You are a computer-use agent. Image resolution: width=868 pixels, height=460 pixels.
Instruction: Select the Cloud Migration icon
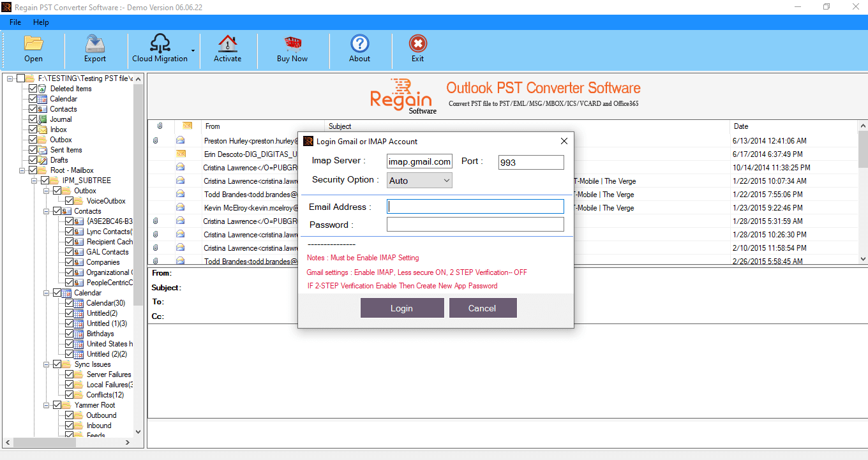[x=160, y=43]
